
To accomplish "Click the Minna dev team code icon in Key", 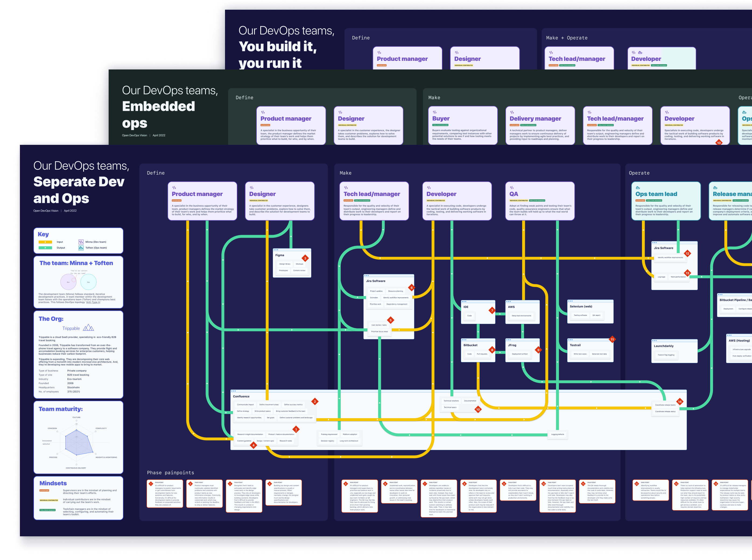I will [81, 242].
